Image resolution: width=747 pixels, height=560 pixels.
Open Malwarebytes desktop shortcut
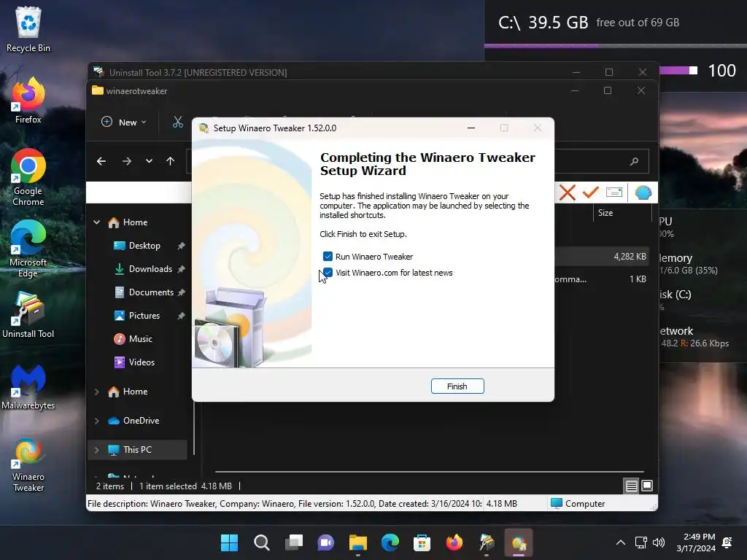[x=28, y=386]
